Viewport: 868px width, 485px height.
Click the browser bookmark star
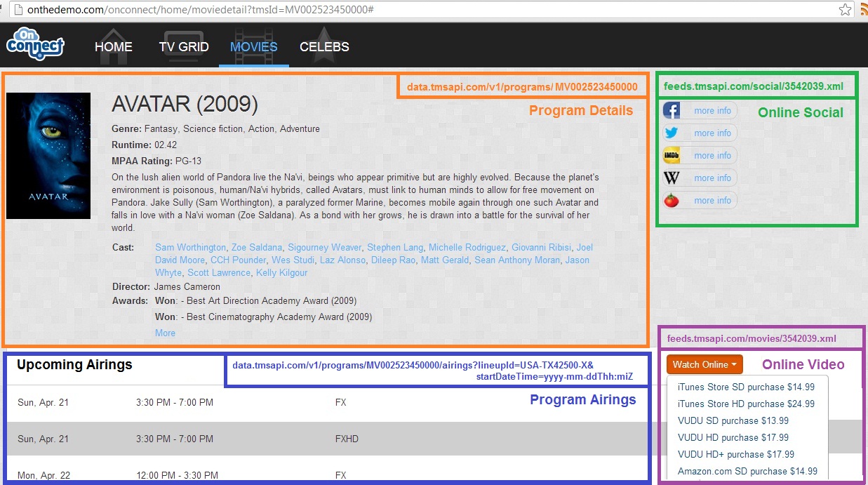(845, 11)
